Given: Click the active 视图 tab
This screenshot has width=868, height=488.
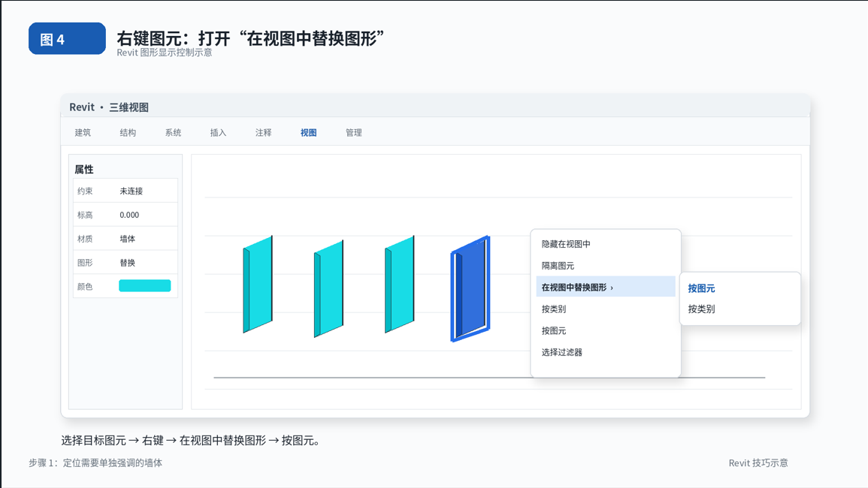Looking at the screenshot, I should pyautogui.click(x=308, y=133).
